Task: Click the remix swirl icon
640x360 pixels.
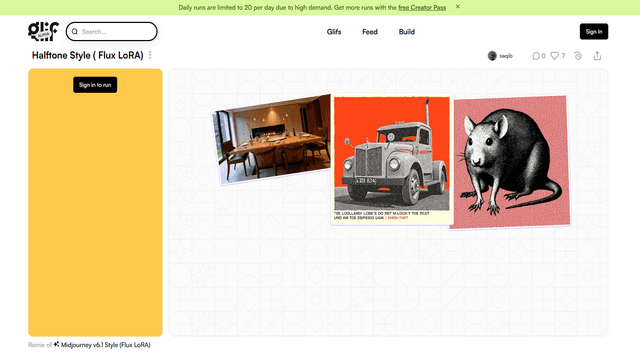Action: (578, 56)
